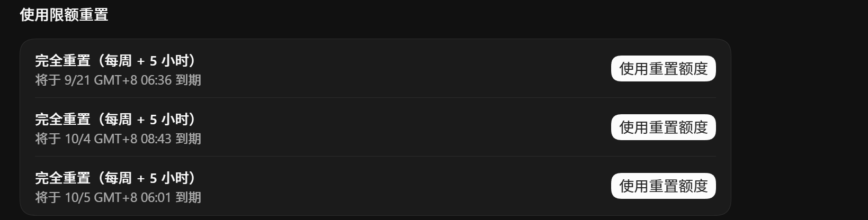Select the 使用限额重置 section heading
Viewport: 868px width, 220px height.
click(x=64, y=15)
